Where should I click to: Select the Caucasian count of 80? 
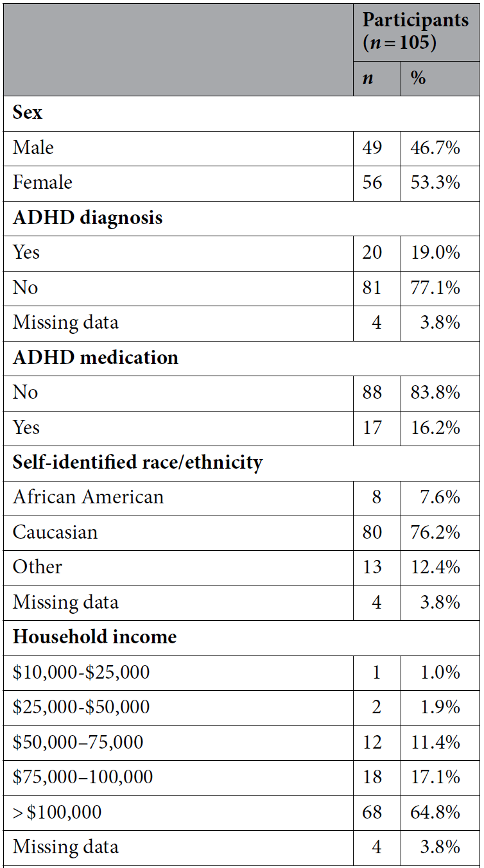point(372,532)
